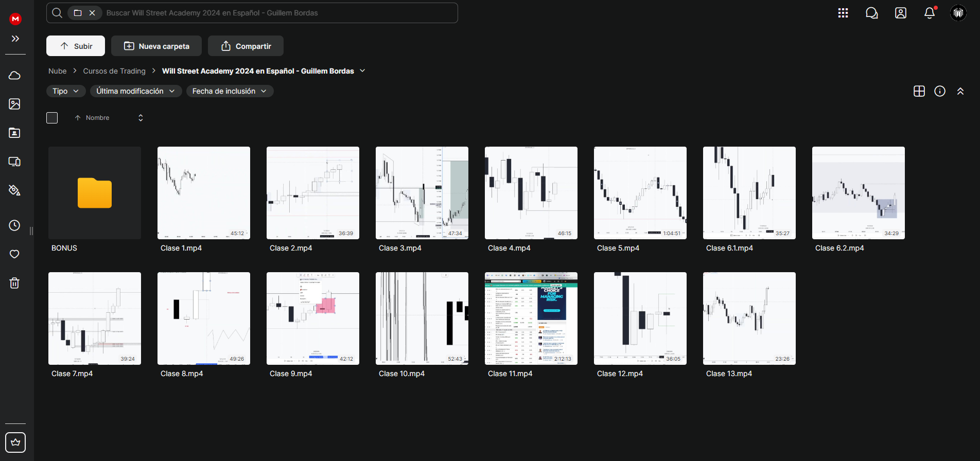Click the folder name 'BONUS'

(x=64, y=248)
